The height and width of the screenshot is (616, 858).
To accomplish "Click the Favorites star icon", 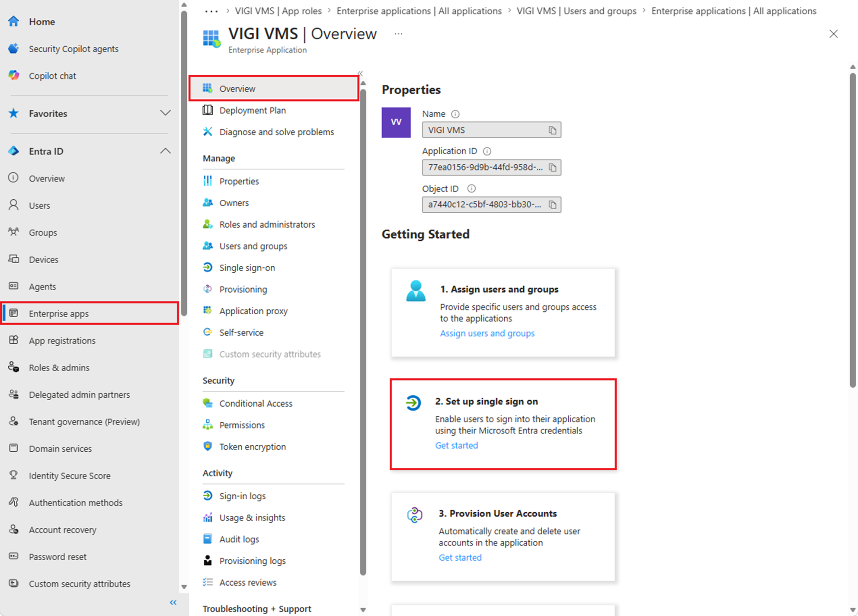I will click(x=14, y=113).
